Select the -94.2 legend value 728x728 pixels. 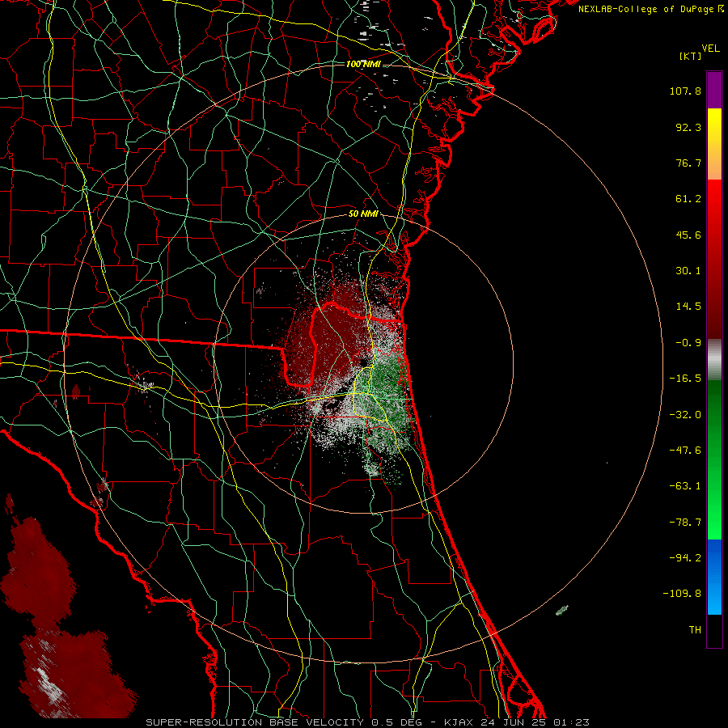[685, 558]
